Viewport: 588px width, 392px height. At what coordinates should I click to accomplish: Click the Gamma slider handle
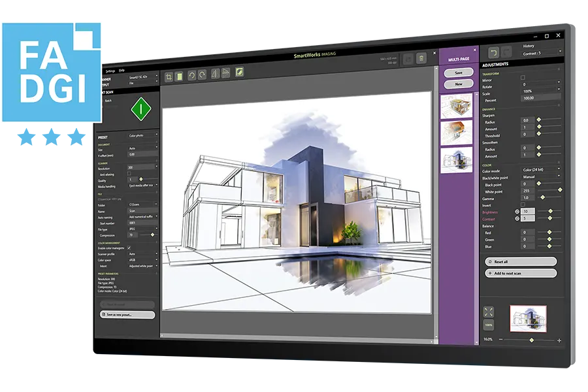542,197
